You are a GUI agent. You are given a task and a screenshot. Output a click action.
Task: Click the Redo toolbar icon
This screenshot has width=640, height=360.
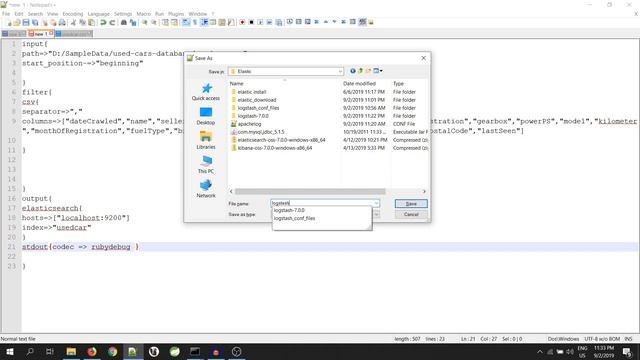112,22
